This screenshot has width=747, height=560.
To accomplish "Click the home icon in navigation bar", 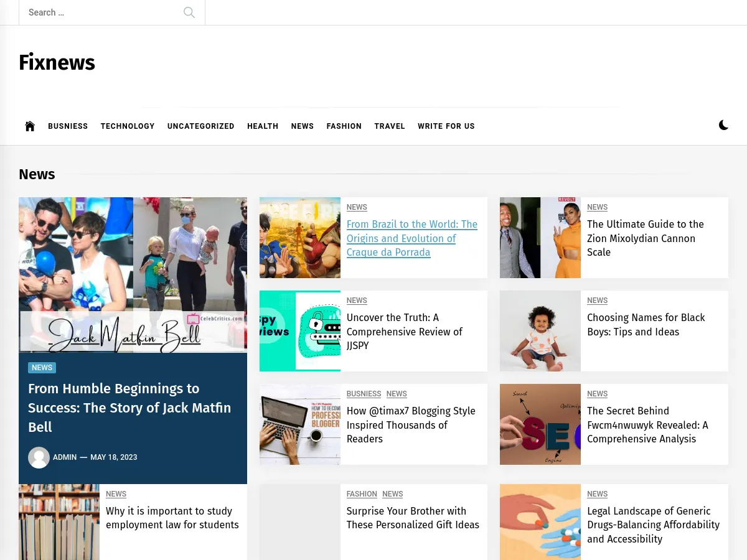I will (30, 126).
